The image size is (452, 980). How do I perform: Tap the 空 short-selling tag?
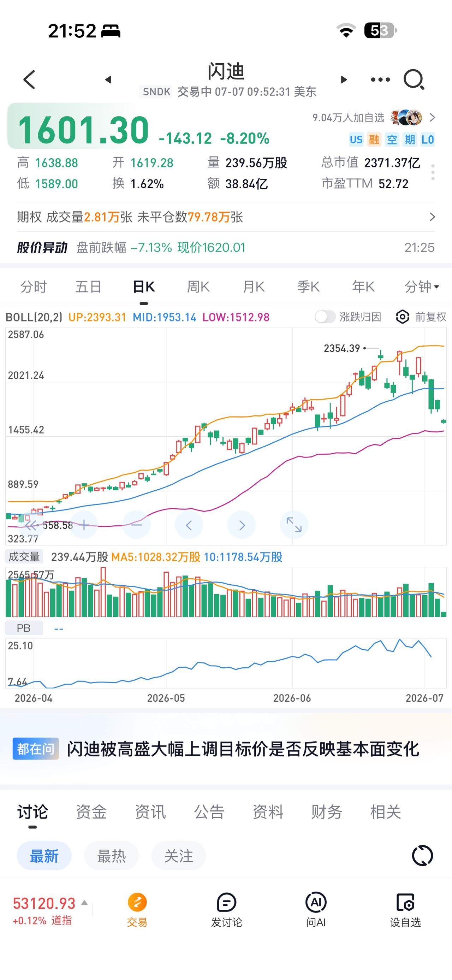392,140
